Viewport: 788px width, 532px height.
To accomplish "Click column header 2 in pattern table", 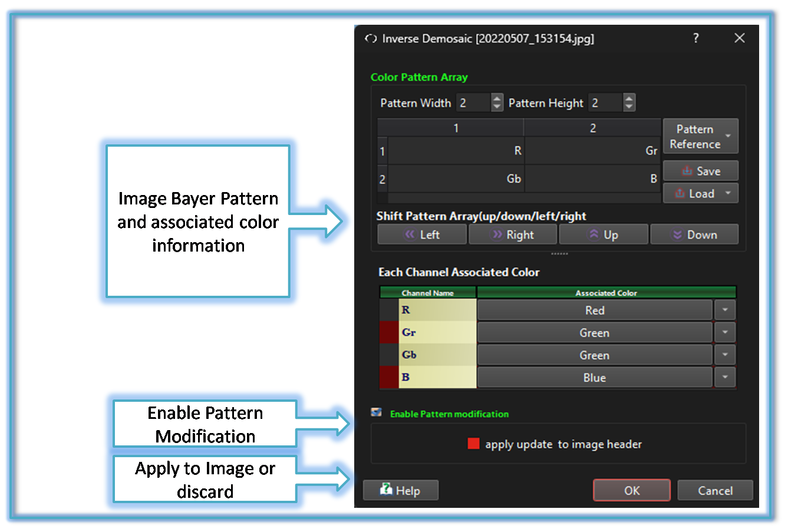I will click(x=593, y=128).
